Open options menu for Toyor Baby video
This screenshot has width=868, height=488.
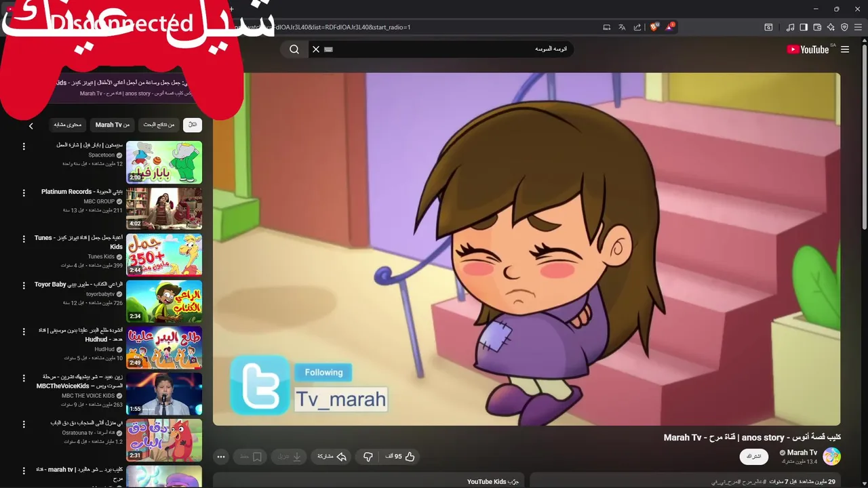(x=24, y=285)
